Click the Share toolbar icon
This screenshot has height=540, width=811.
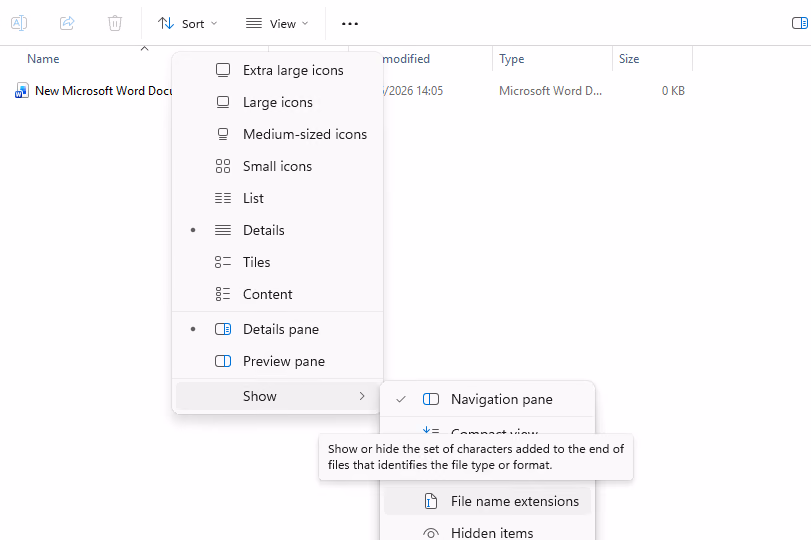67,23
